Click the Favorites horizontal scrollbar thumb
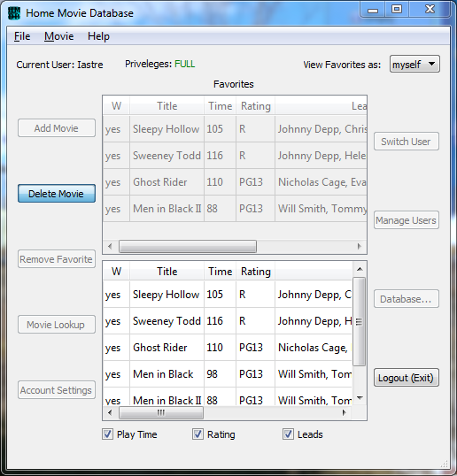Image resolution: width=457 pixels, height=476 pixels. click(188, 246)
